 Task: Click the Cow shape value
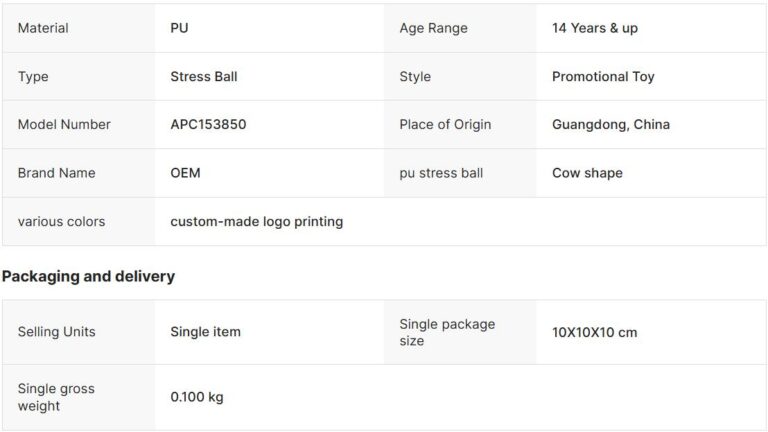click(x=587, y=173)
